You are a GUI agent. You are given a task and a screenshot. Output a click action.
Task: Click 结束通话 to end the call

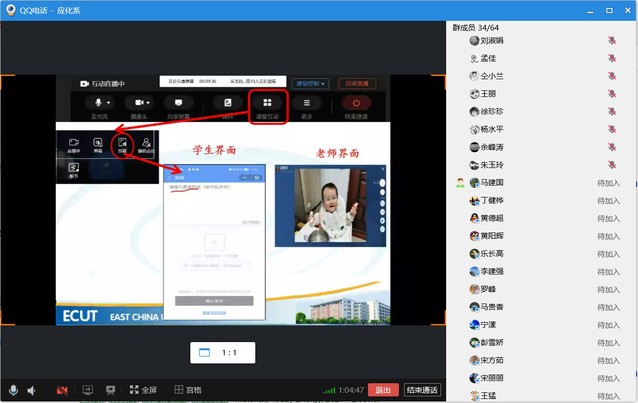tap(421, 390)
